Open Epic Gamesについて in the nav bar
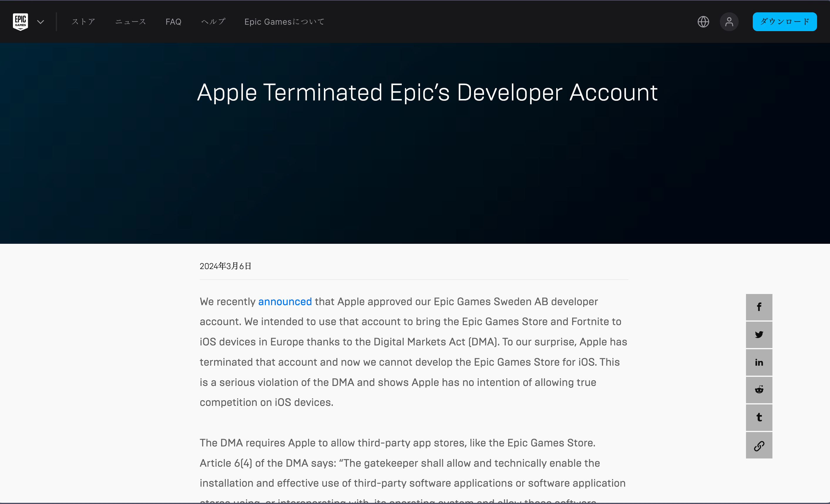 [x=284, y=21]
